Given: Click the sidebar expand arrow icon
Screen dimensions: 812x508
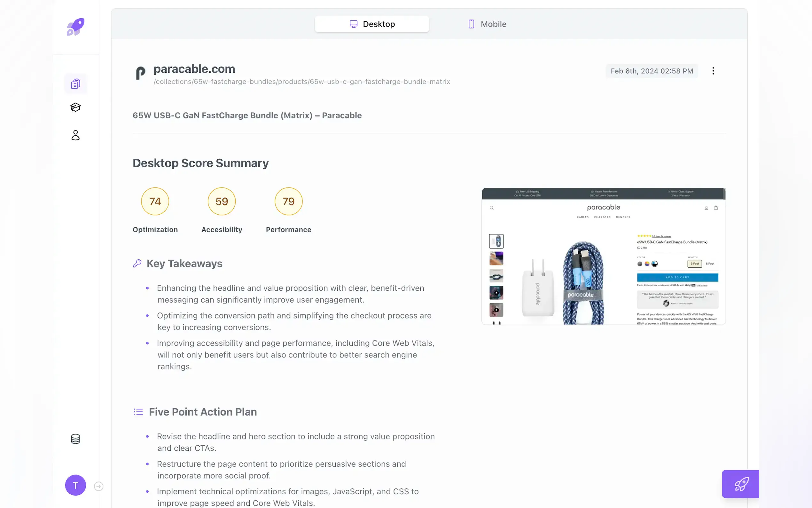Looking at the screenshot, I should (x=99, y=486).
